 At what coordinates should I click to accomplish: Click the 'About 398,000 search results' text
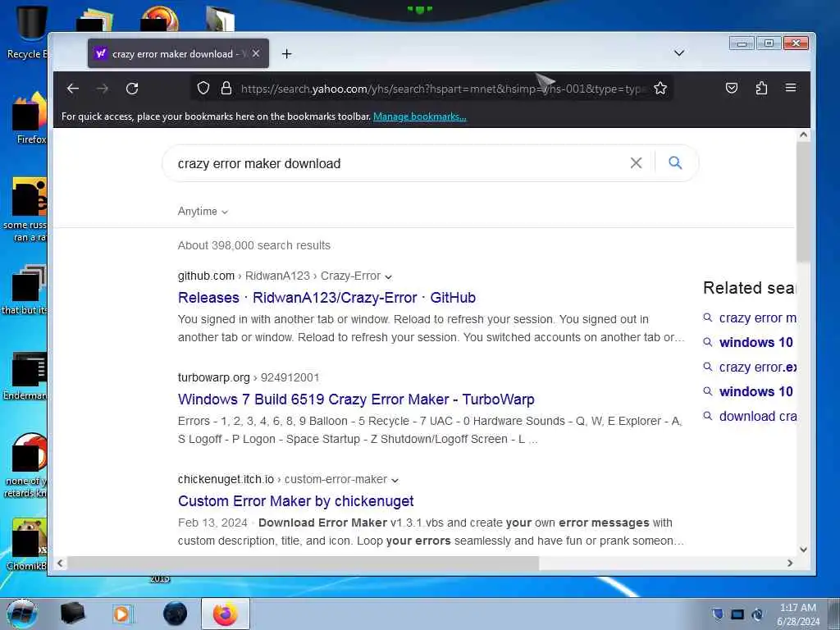[x=254, y=245]
